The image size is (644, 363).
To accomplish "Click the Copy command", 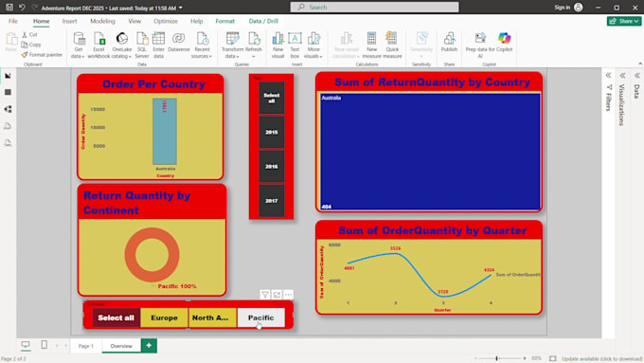I will pyautogui.click(x=31, y=45).
